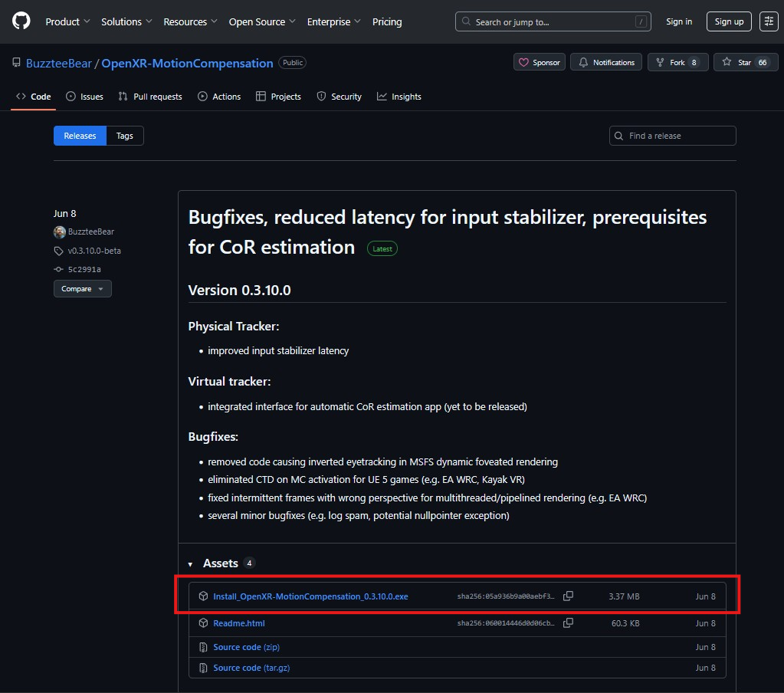Switch to the Actions tab

[x=219, y=97]
